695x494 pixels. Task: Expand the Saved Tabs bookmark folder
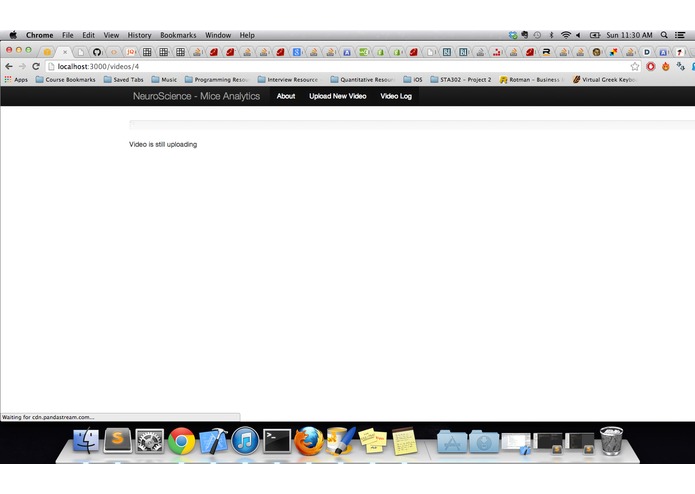click(x=124, y=80)
